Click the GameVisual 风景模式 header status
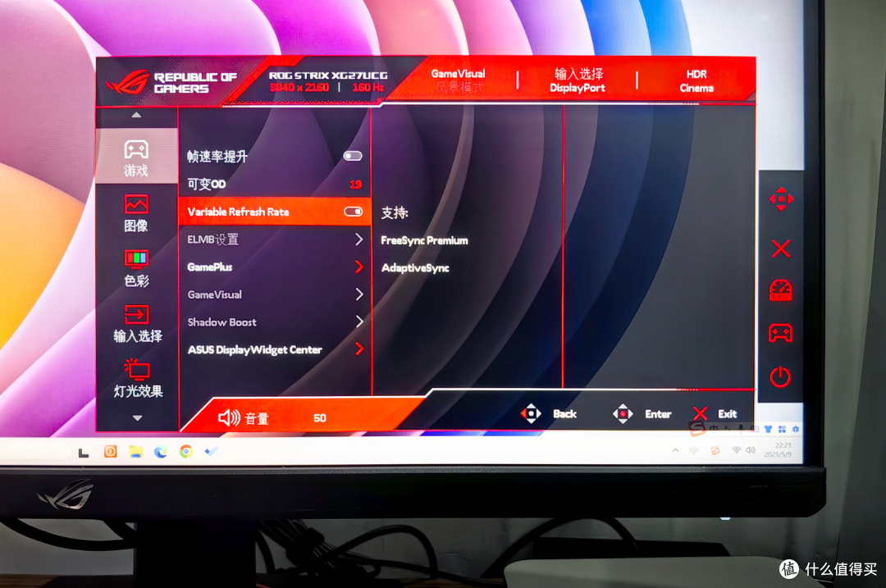The width and height of the screenshot is (886, 588). 459,80
